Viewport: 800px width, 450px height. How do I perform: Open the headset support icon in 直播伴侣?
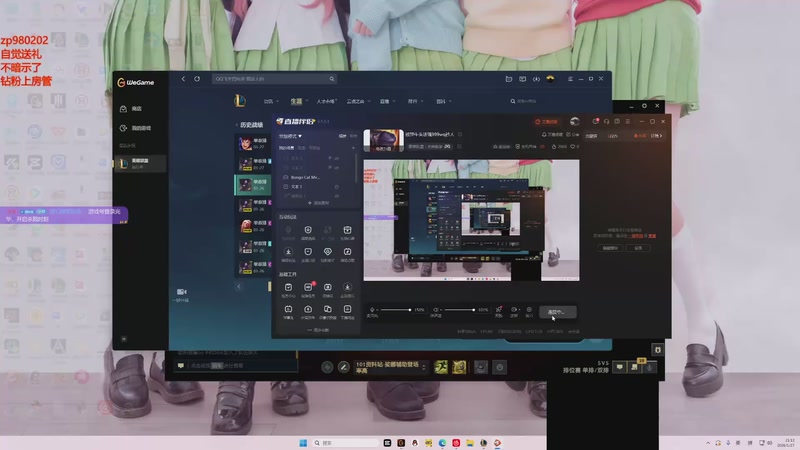(x=607, y=121)
